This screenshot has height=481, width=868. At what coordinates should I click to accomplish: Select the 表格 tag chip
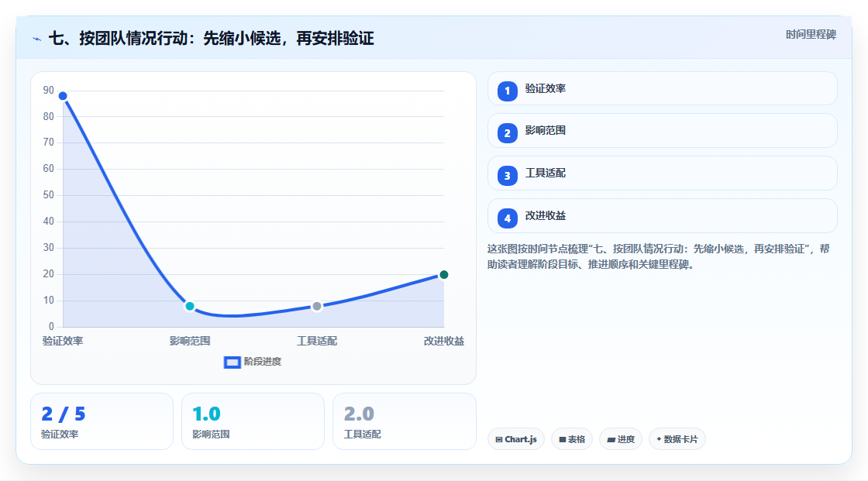click(572, 439)
